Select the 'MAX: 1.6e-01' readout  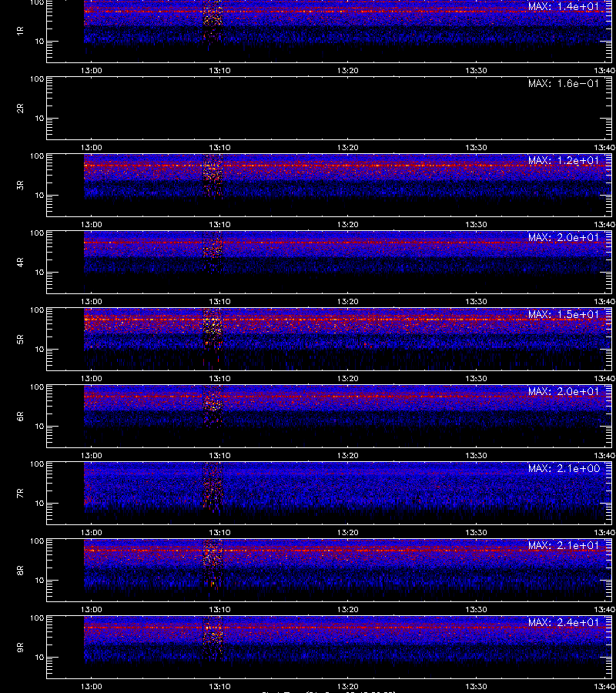click(564, 83)
